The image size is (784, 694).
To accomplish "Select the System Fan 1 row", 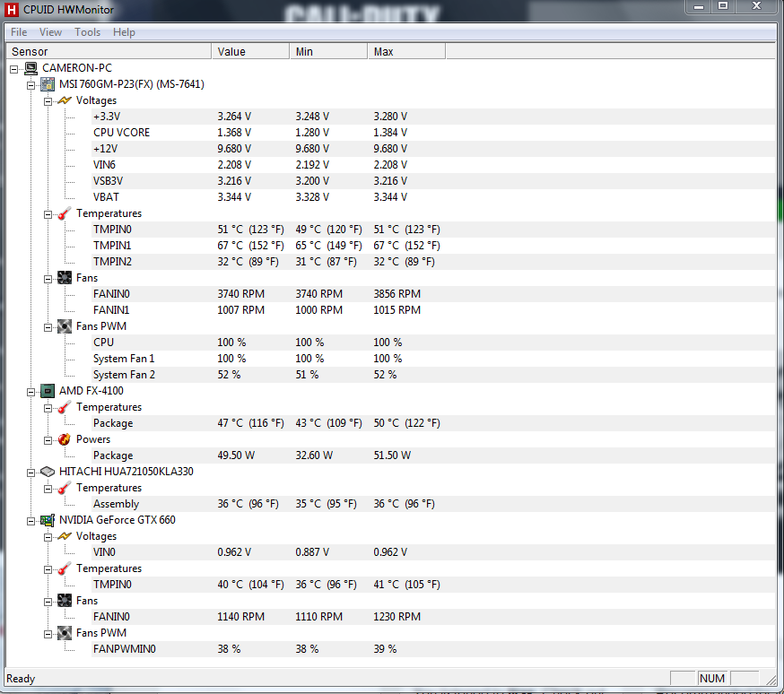I will (x=433, y=359).
